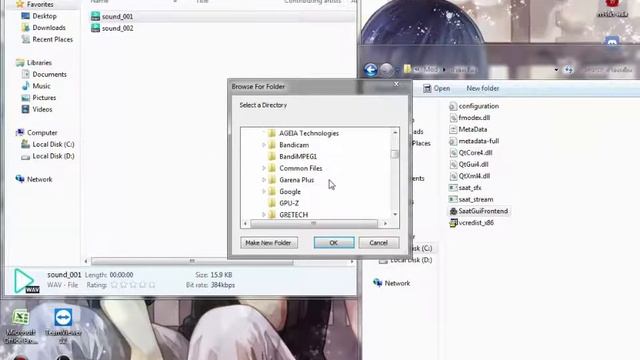
Task: Select QtCore4.dll in right window
Action: coord(471,152)
